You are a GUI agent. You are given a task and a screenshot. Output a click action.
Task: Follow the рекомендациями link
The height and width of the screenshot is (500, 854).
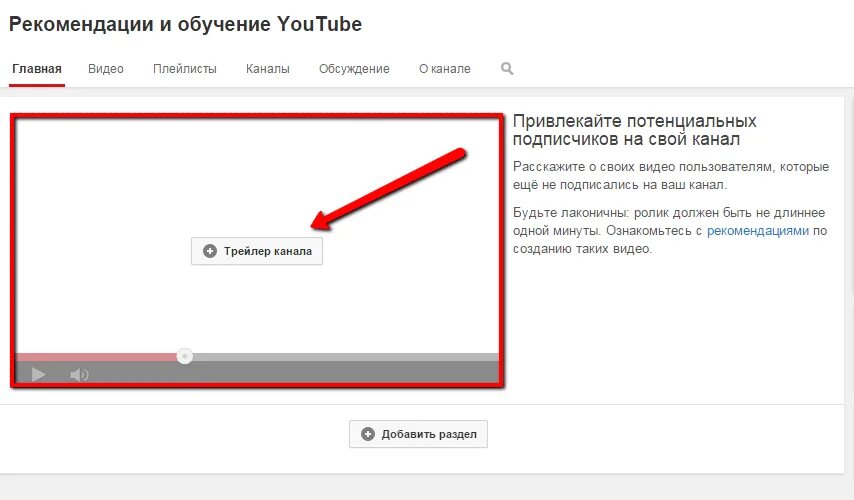[x=758, y=231]
